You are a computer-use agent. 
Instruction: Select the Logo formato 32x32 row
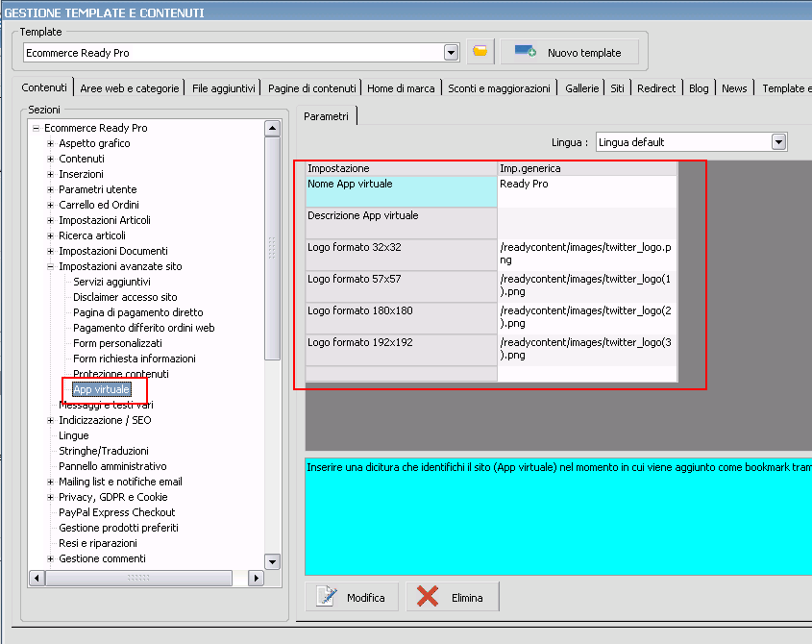click(402, 255)
